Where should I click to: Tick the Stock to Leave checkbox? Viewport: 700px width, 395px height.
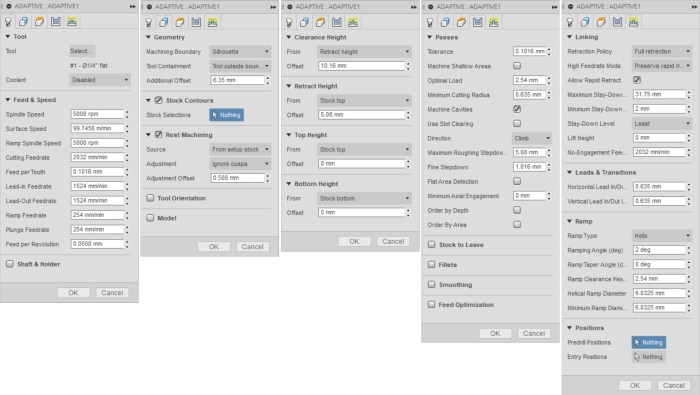tap(432, 245)
